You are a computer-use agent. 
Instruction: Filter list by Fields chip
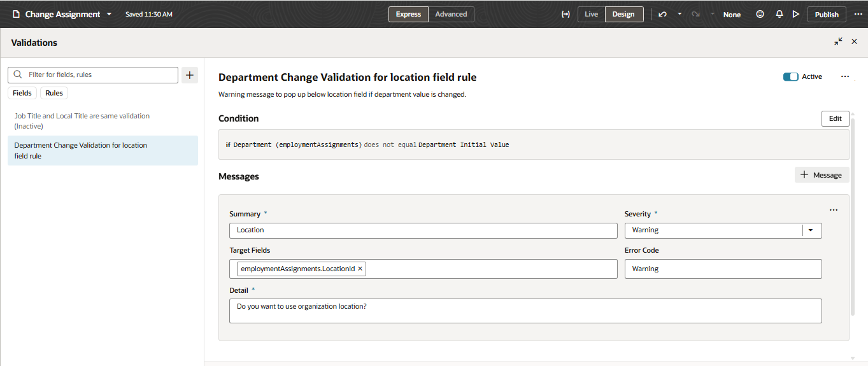coord(22,93)
